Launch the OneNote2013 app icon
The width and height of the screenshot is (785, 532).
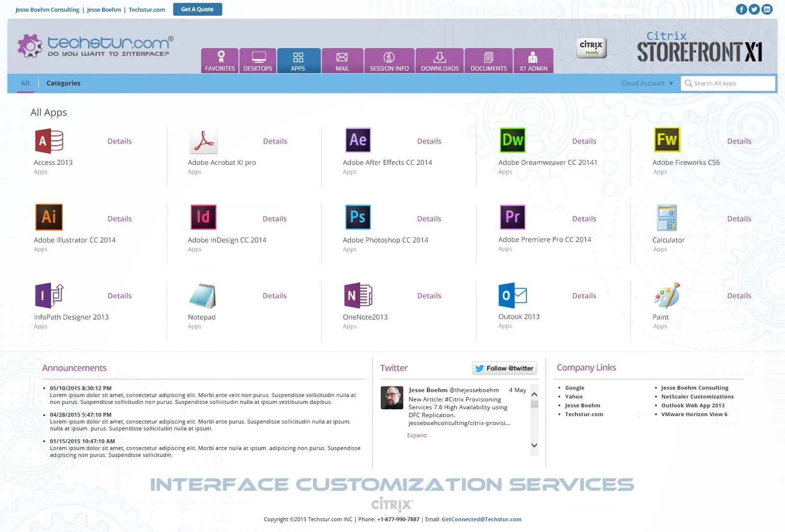(358, 295)
